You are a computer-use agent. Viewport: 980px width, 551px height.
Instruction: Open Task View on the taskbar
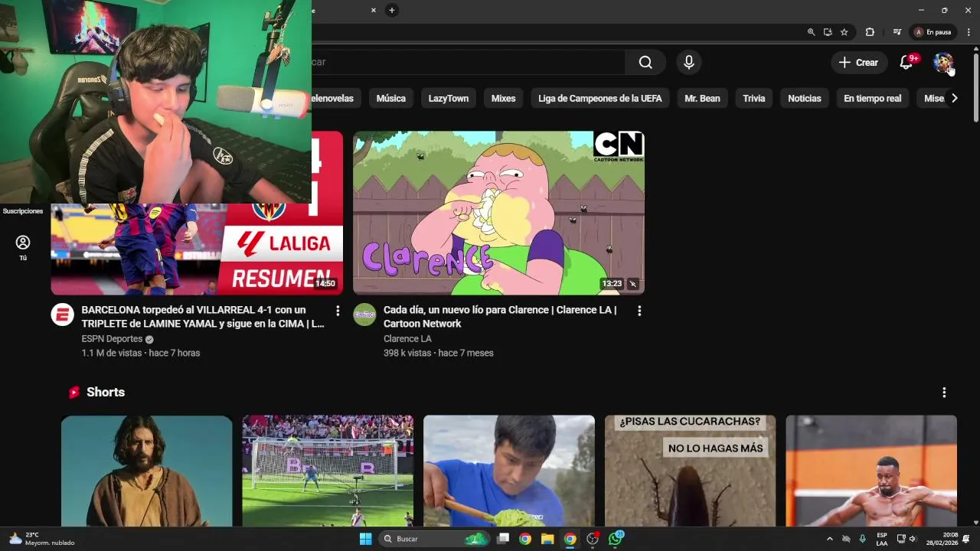[503, 539]
